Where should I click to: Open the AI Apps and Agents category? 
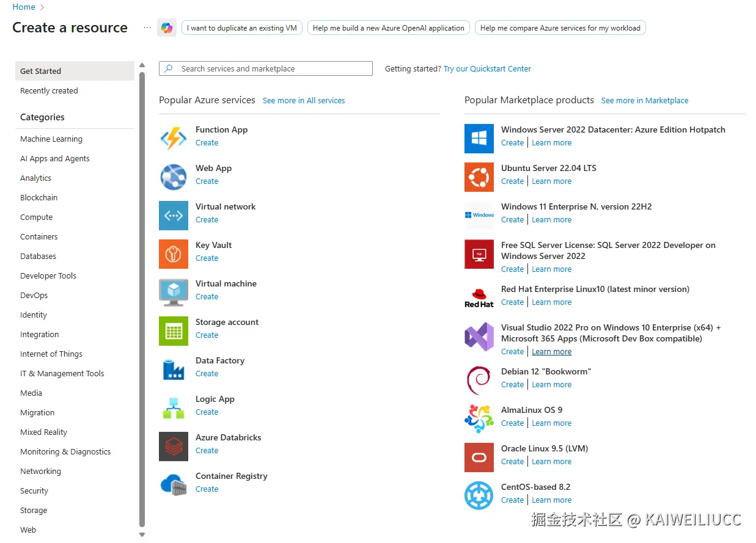55,159
